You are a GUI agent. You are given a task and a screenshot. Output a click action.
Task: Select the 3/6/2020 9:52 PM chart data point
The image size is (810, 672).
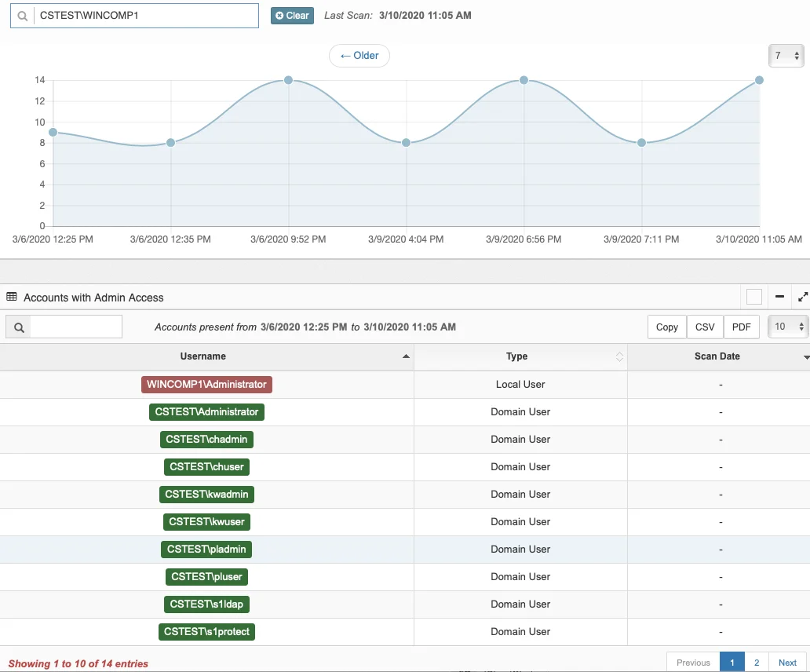pyautogui.click(x=288, y=80)
